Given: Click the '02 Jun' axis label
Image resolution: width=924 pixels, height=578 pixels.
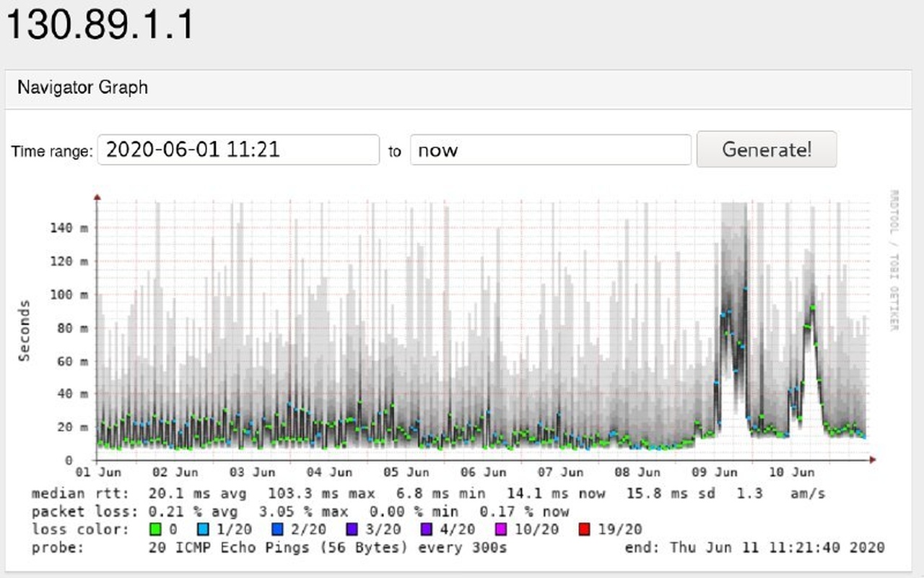Looking at the screenshot, I should pos(175,473).
